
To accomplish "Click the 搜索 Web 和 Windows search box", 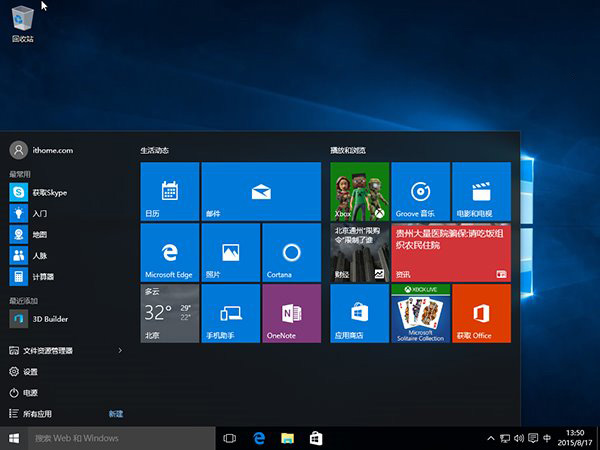I will pyautogui.click(x=120, y=438).
